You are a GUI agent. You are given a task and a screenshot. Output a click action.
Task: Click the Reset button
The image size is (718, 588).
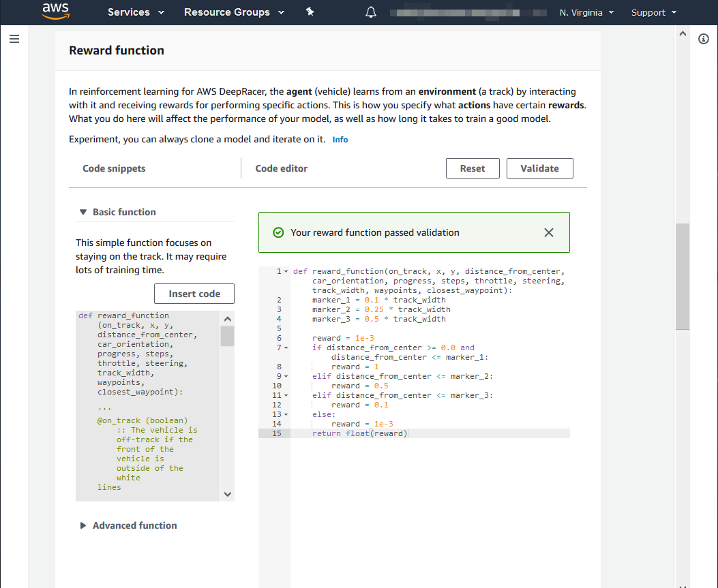(x=473, y=168)
